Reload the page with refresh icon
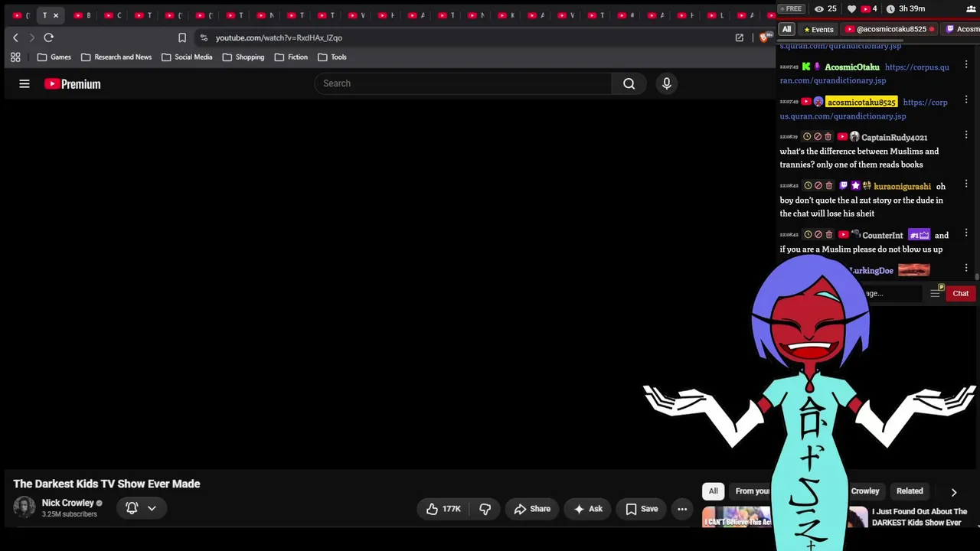 [48, 37]
